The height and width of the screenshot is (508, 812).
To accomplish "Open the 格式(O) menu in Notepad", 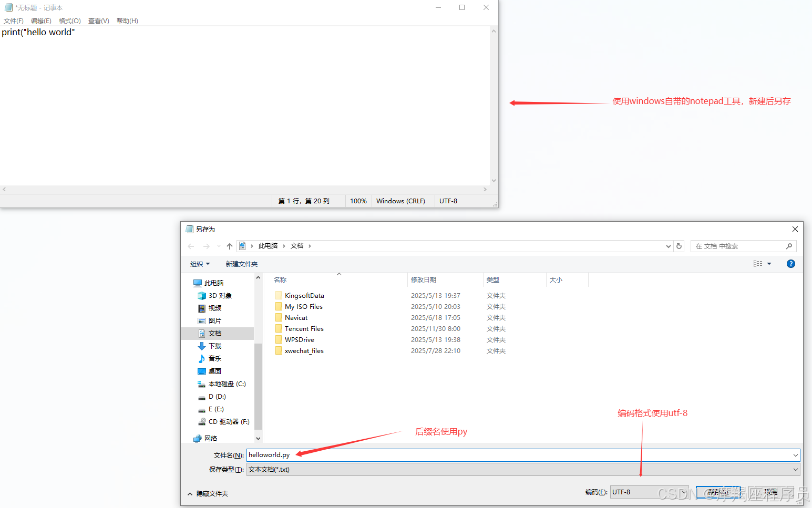I will click(70, 21).
